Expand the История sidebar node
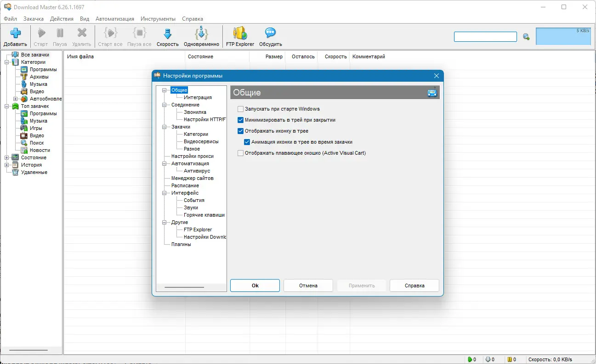The width and height of the screenshot is (596, 364). pos(7,165)
